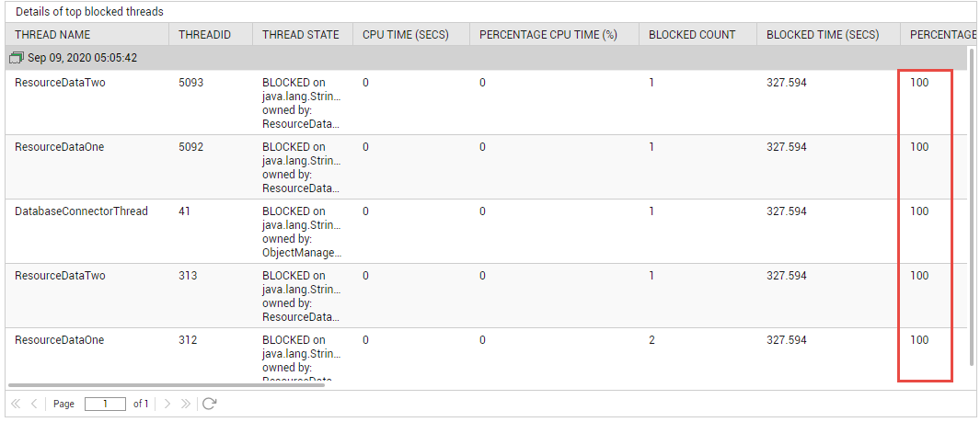Viewport: 980px width, 422px height.
Task: Click the horizontal scrollbar thumb
Action: pyautogui.click(x=167, y=385)
